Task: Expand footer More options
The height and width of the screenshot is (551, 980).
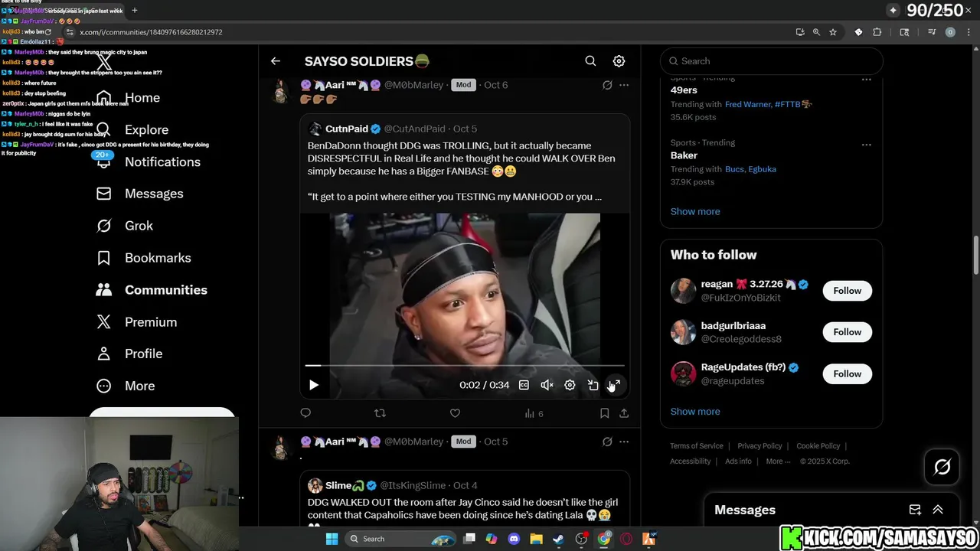Action: coord(779,461)
